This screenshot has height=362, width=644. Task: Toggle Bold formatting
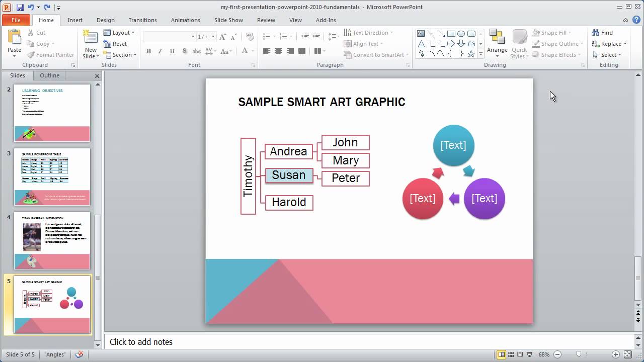click(148, 51)
